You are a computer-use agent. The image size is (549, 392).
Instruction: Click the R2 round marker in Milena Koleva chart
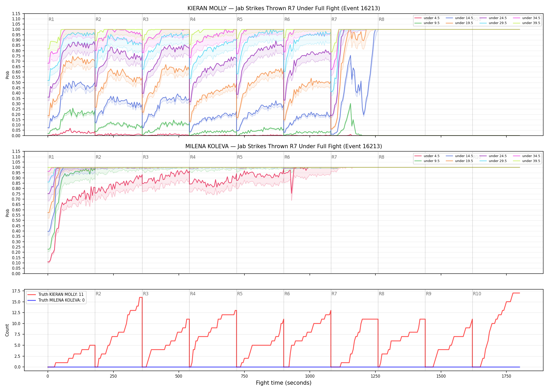tap(98, 157)
